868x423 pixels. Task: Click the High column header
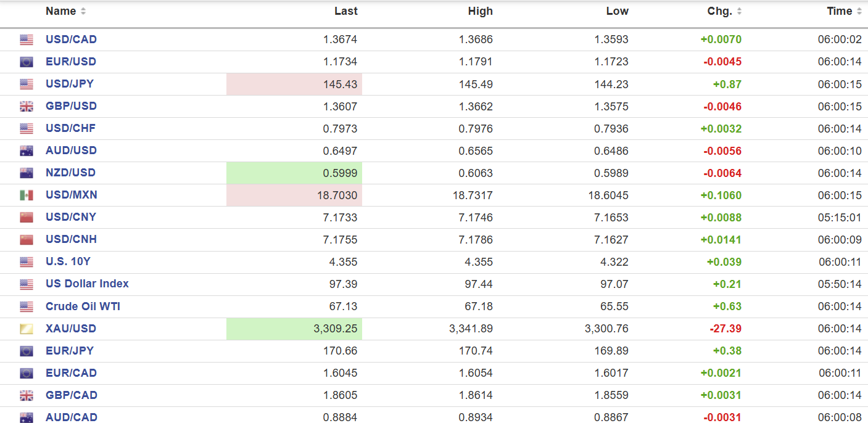point(481,11)
